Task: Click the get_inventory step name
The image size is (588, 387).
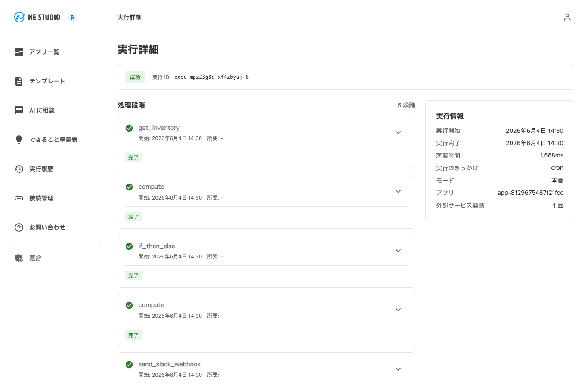Action: pos(159,128)
